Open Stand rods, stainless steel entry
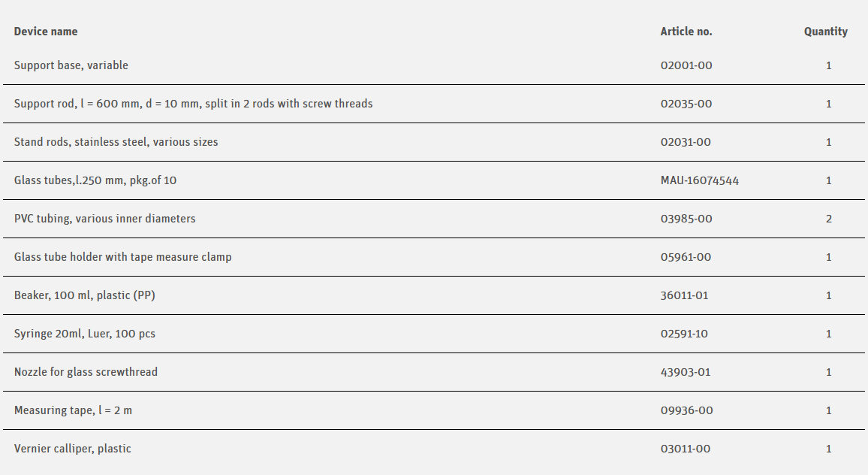Image resolution: width=868 pixels, height=475 pixels. coord(116,142)
